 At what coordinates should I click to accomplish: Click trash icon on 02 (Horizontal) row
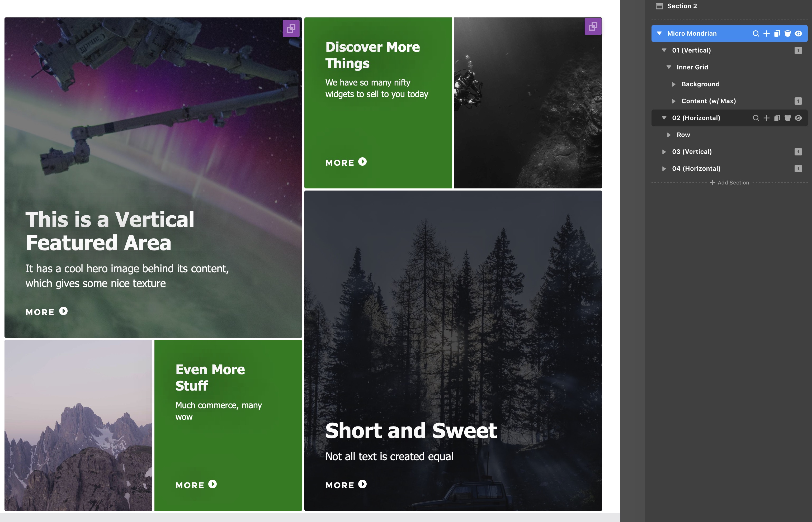(788, 118)
